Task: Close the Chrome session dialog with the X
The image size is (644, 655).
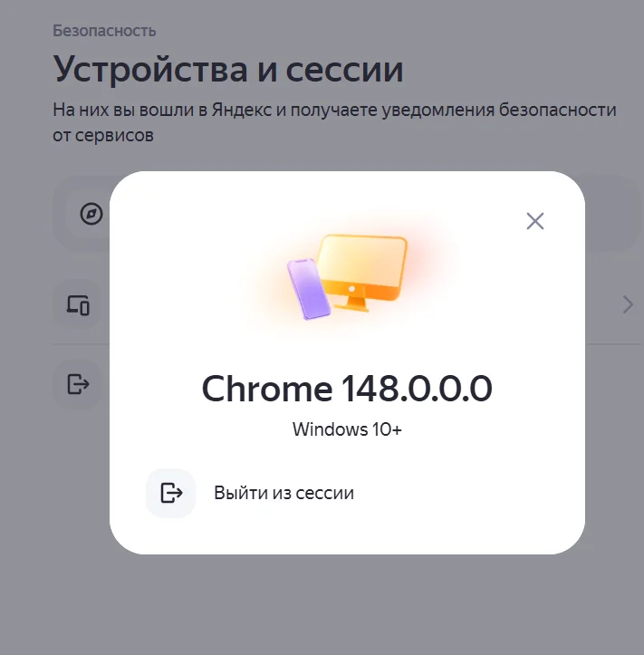Action: [535, 221]
